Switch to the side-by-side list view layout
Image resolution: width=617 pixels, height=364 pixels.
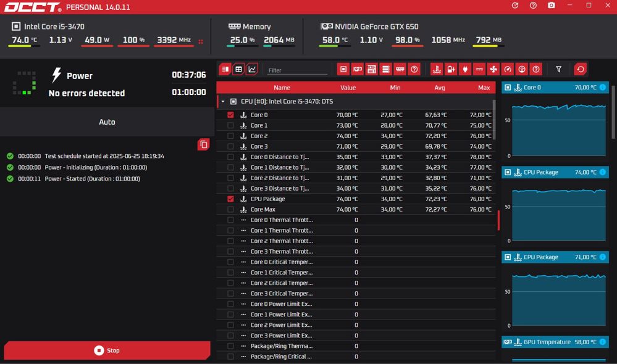tap(225, 70)
